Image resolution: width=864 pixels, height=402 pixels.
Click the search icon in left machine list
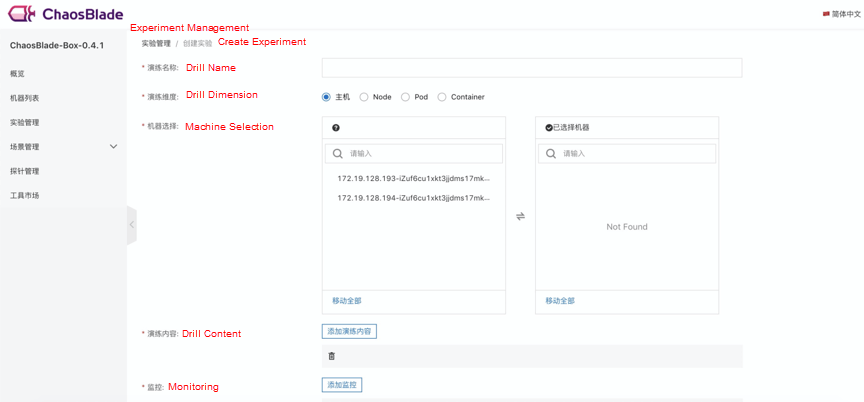click(337, 153)
